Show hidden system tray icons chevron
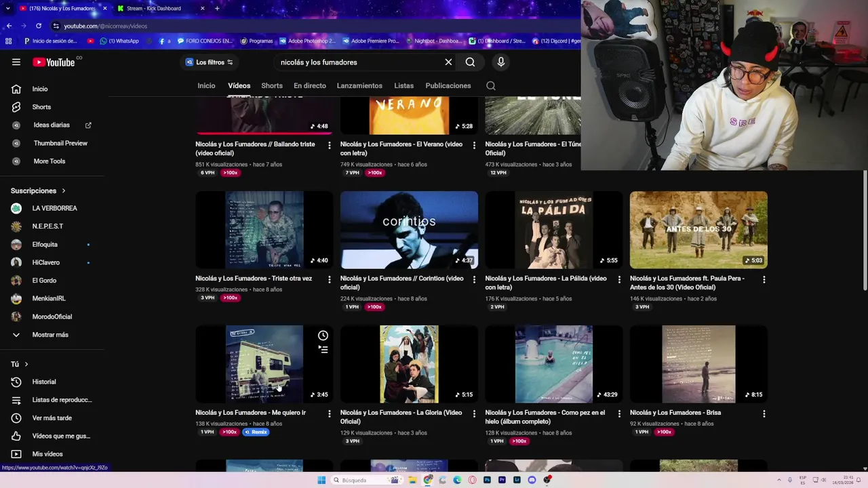Viewport: 868px width, 488px height. (778, 480)
